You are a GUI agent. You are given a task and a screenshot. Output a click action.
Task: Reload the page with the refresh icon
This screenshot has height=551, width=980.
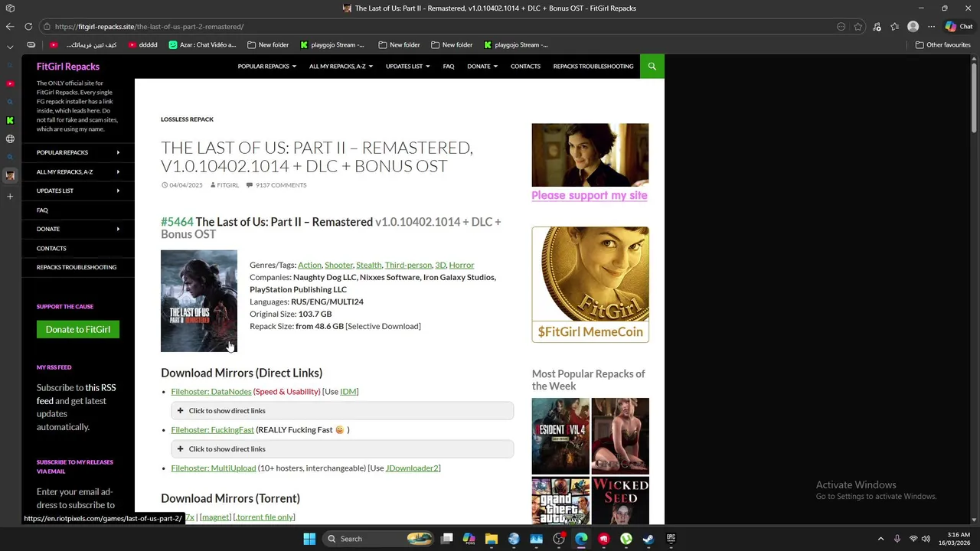pos(28,27)
